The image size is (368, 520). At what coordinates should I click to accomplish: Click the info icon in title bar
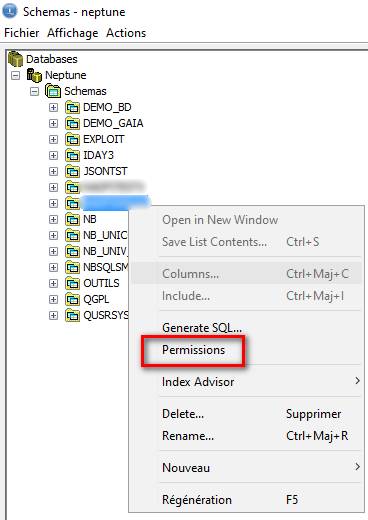click(10, 11)
